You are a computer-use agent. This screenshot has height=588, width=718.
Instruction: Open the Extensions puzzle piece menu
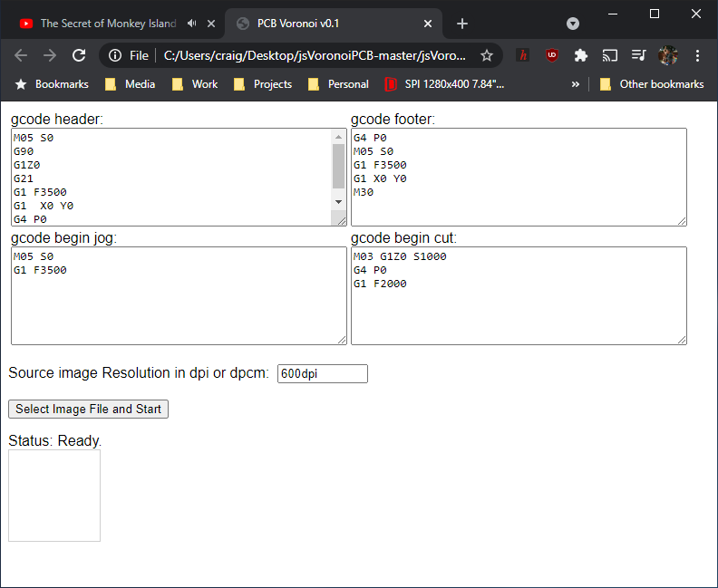(580, 55)
